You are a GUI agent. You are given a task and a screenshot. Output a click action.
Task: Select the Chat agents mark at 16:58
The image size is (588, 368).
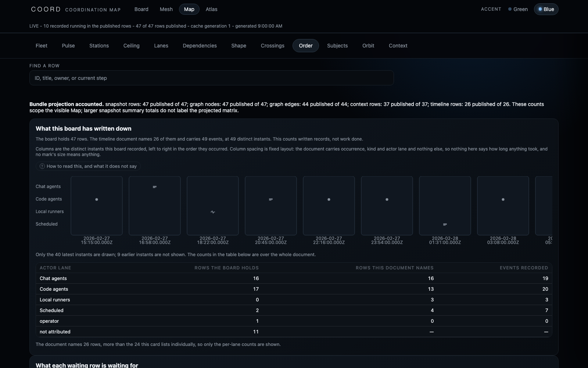[x=155, y=187]
